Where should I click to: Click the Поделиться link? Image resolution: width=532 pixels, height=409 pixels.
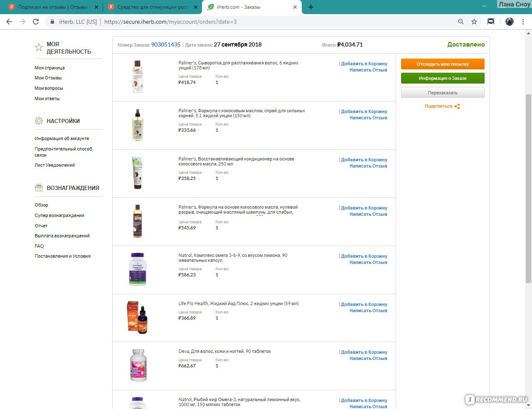click(438, 106)
